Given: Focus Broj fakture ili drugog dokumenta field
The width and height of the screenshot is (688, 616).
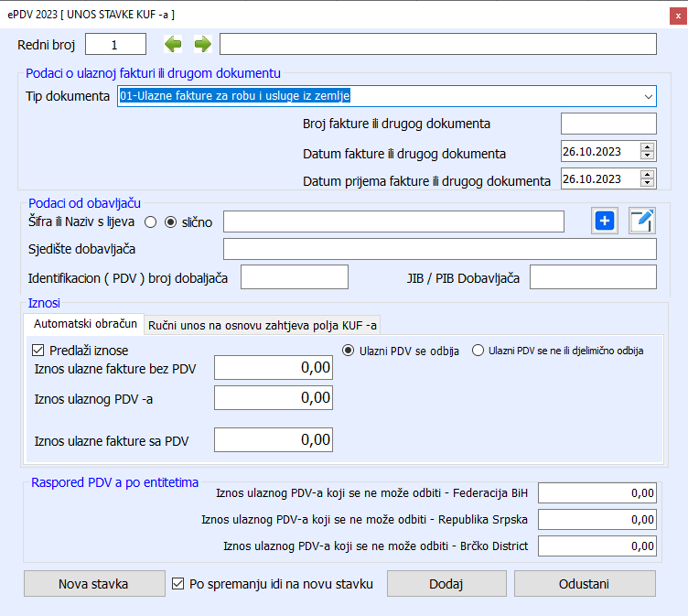Looking at the screenshot, I should tap(608, 124).
